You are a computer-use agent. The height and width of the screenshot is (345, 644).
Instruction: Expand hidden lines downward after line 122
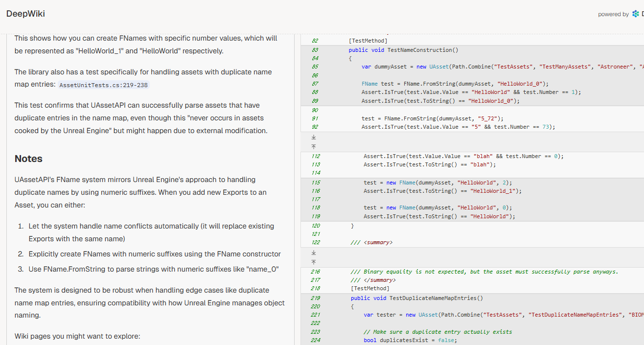click(314, 253)
